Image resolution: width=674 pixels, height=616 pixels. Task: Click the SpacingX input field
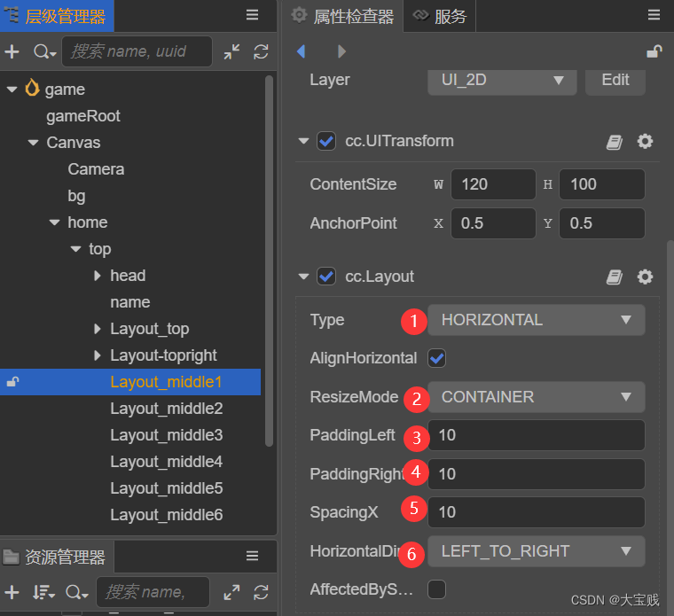click(536, 512)
